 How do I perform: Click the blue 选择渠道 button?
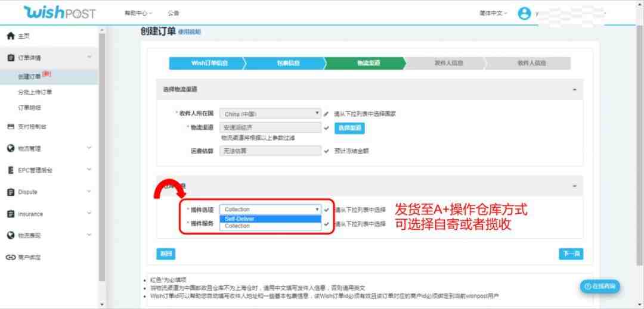pos(349,128)
